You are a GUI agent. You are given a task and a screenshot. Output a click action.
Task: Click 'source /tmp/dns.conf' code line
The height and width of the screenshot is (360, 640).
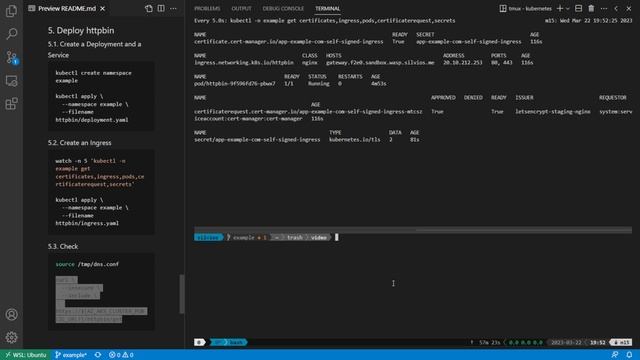[x=87, y=264]
